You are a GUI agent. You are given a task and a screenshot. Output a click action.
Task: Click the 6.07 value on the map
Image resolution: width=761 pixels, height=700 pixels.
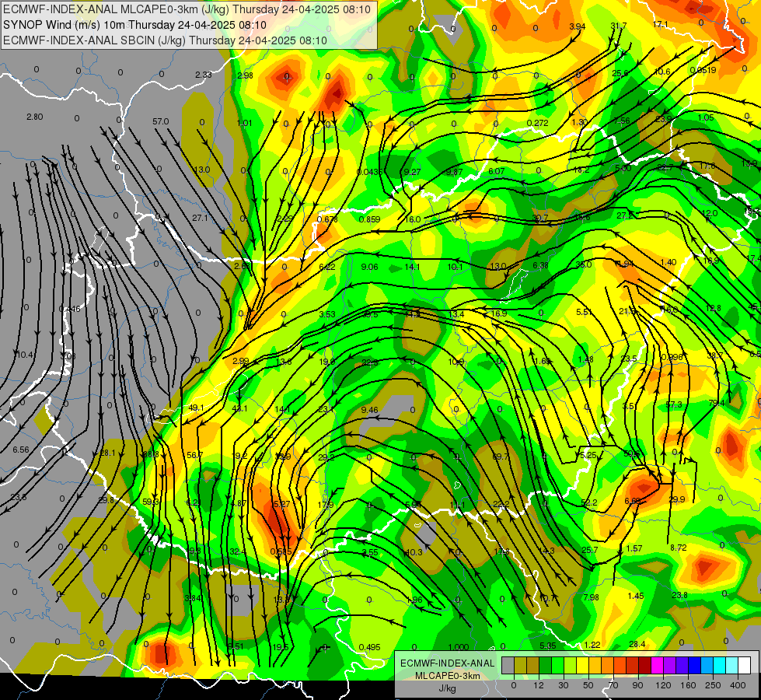497,171
